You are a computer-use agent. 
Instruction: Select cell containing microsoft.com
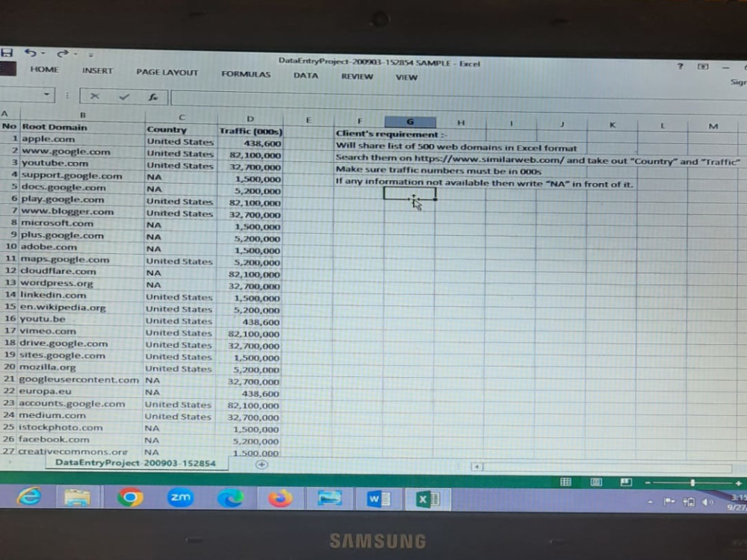[81, 223]
